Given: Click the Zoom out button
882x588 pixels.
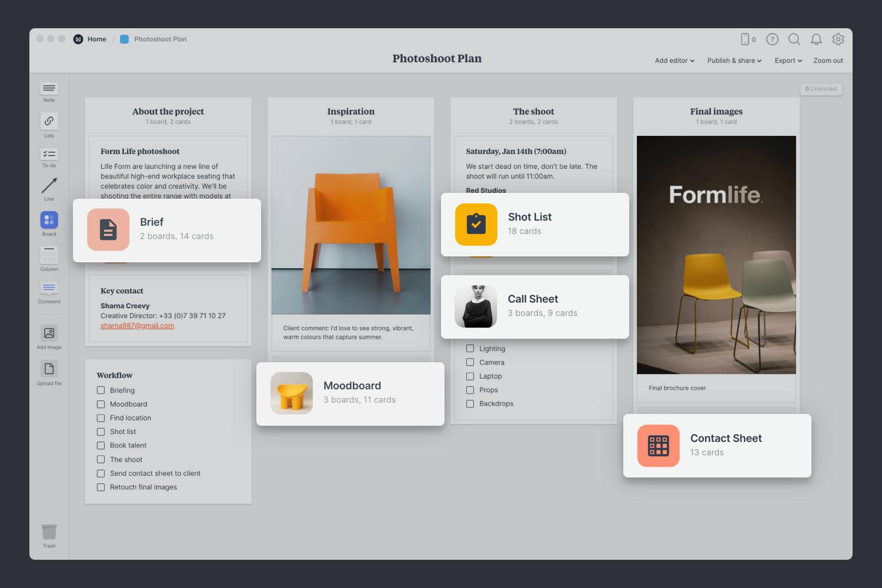Looking at the screenshot, I should [x=828, y=61].
